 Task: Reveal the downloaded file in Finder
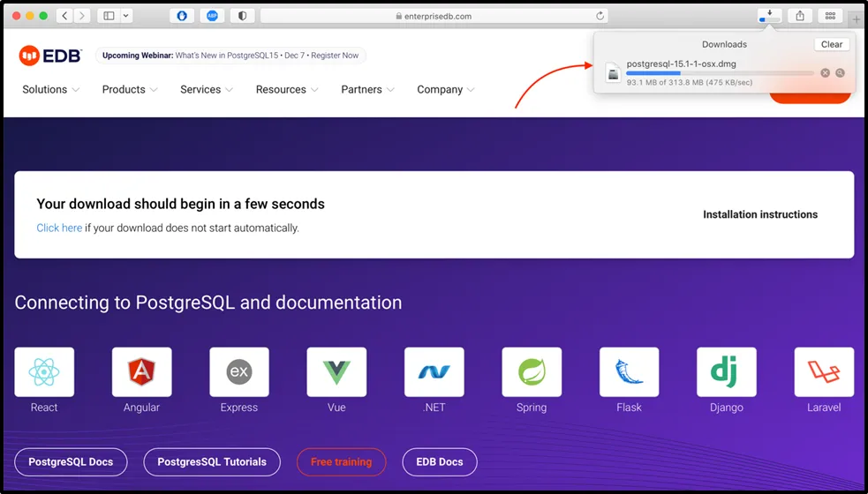tap(841, 73)
